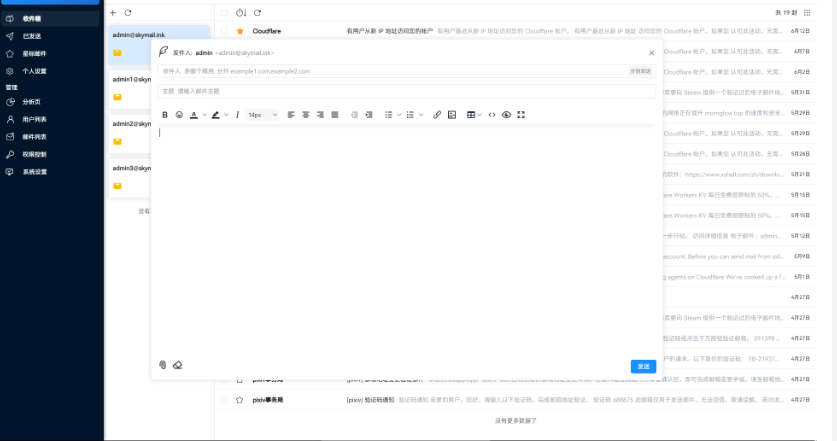837x441 pixels.
Task: Clear content with the eraser icon
Action: point(178,365)
